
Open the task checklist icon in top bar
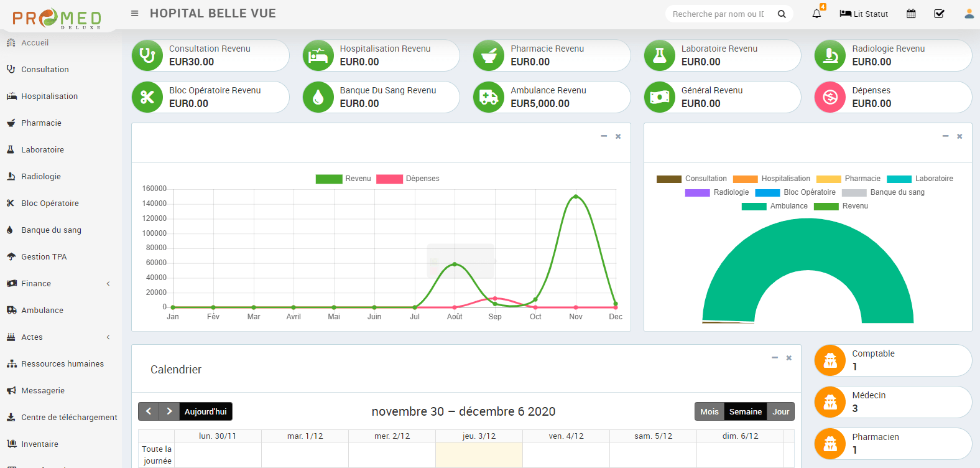(x=940, y=14)
